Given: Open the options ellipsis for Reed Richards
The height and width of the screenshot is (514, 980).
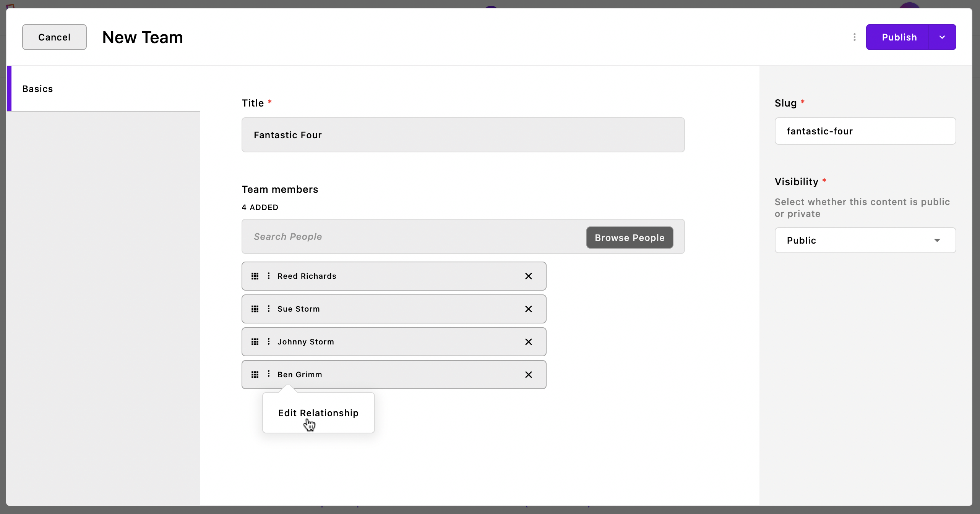Looking at the screenshot, I should click(268, 276).
